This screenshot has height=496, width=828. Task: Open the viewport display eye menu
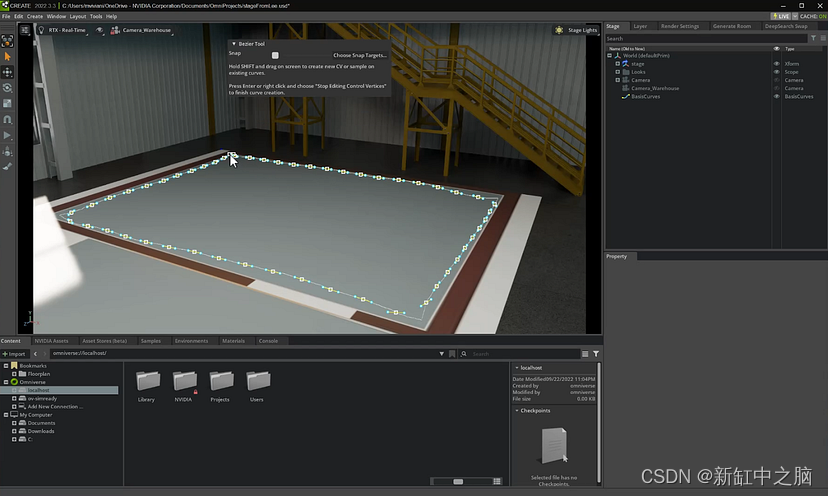tap(99, 30)
